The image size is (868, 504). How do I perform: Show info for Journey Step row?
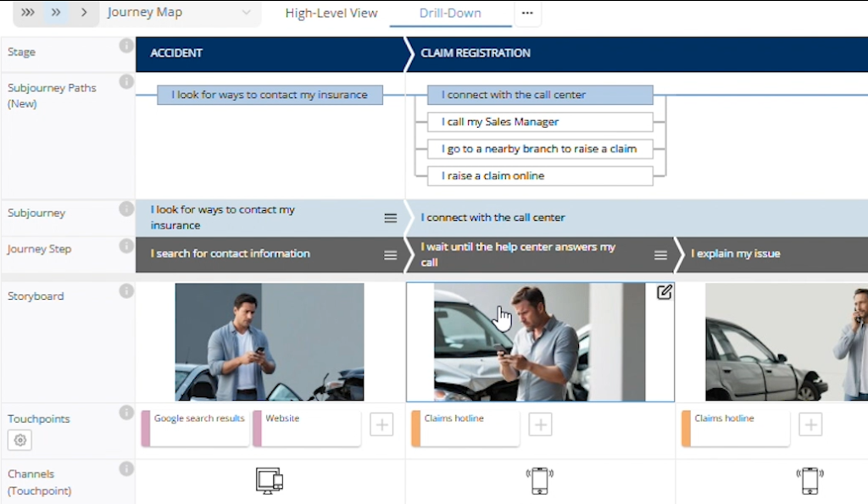126,245
